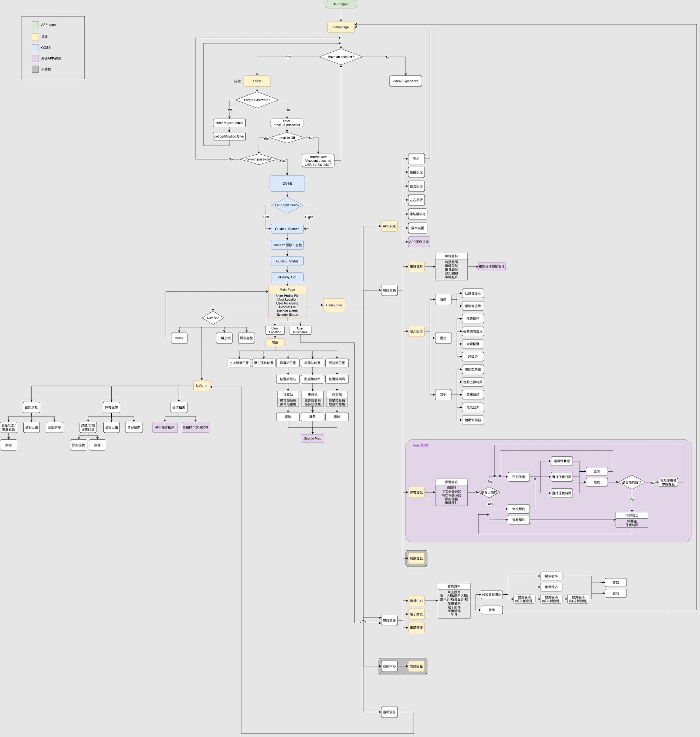Viewport: 700px width, 737px height.
Task: Click the Main Page header box
Action: [287, 290]
